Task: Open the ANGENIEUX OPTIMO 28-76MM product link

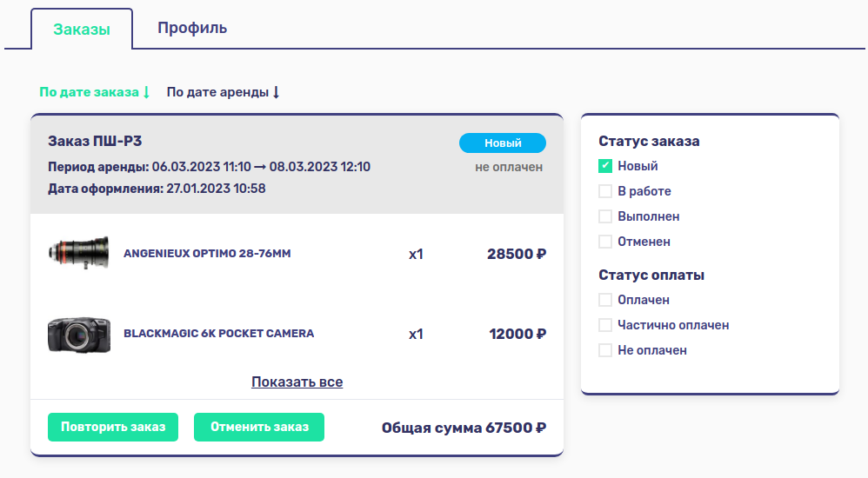Action: 207,254
